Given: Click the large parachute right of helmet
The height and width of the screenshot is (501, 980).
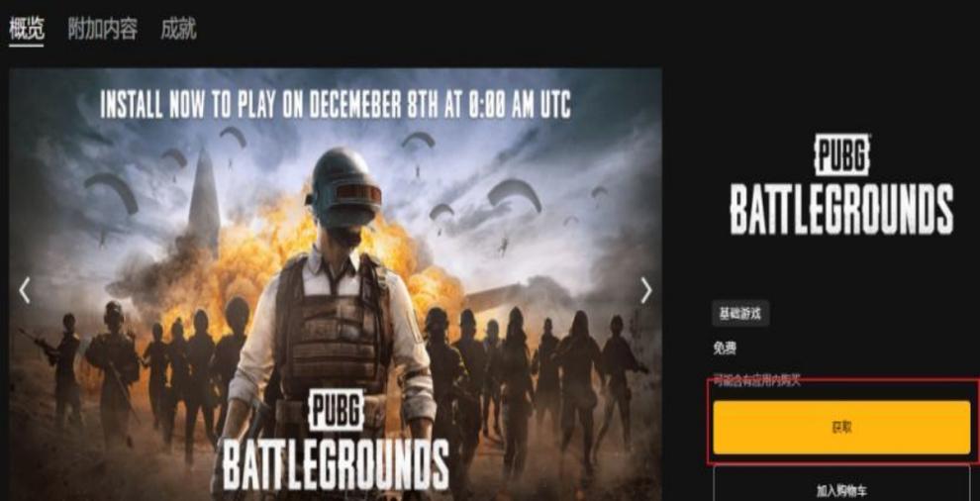Looking at the screenshot, I should pyautogui.click(x=515, y=194).
